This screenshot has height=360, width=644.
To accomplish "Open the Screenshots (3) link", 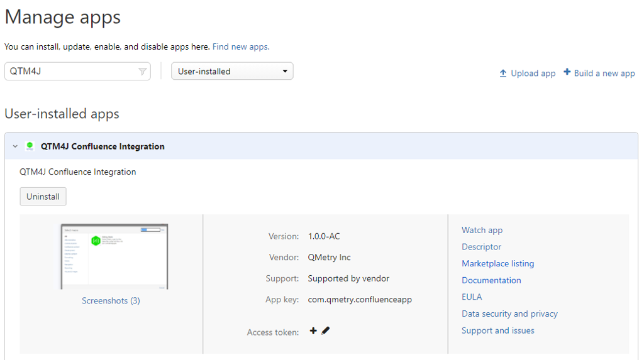I will [111, 301].
